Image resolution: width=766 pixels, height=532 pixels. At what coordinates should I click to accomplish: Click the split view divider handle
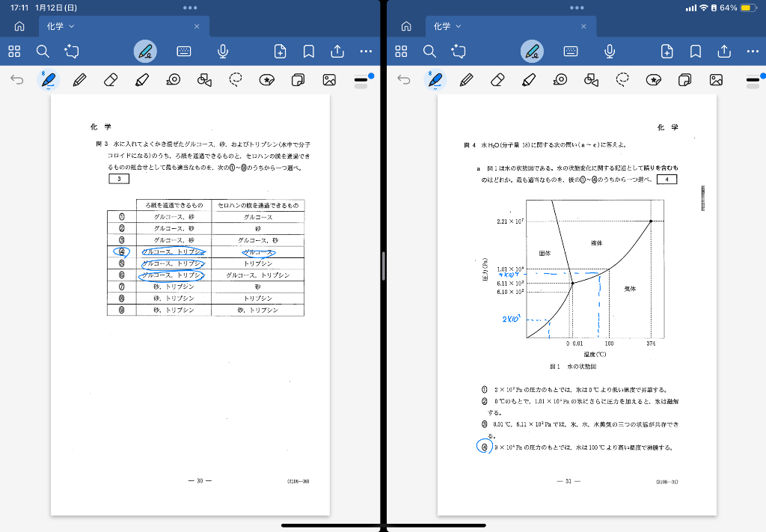pyautogui.click(x=383, y=266)
